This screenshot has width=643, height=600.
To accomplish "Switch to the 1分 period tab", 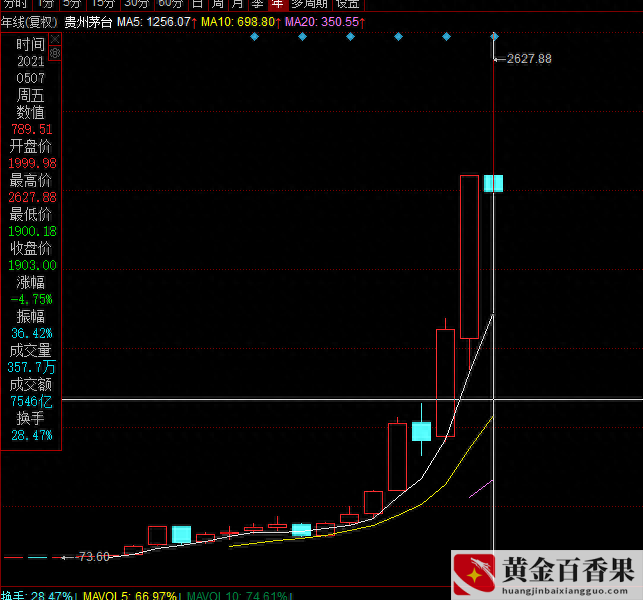I will [x=46, y=4].
